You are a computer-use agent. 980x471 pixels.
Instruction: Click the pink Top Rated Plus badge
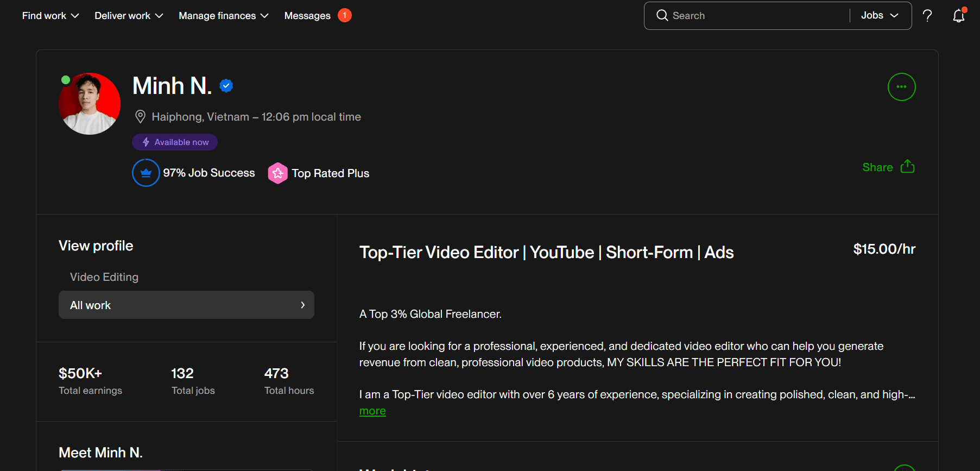click(277, 173)
